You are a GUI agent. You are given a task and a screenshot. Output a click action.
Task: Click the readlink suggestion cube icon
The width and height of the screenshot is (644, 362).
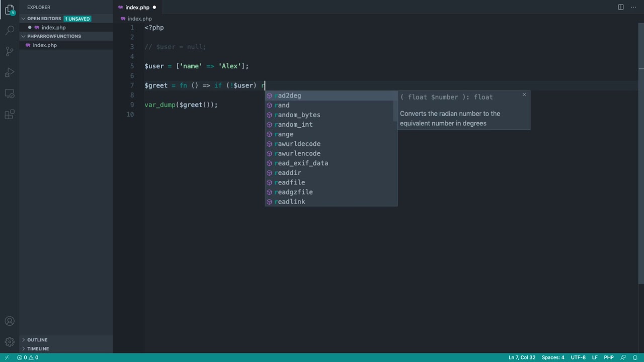[x=269, y=202]
